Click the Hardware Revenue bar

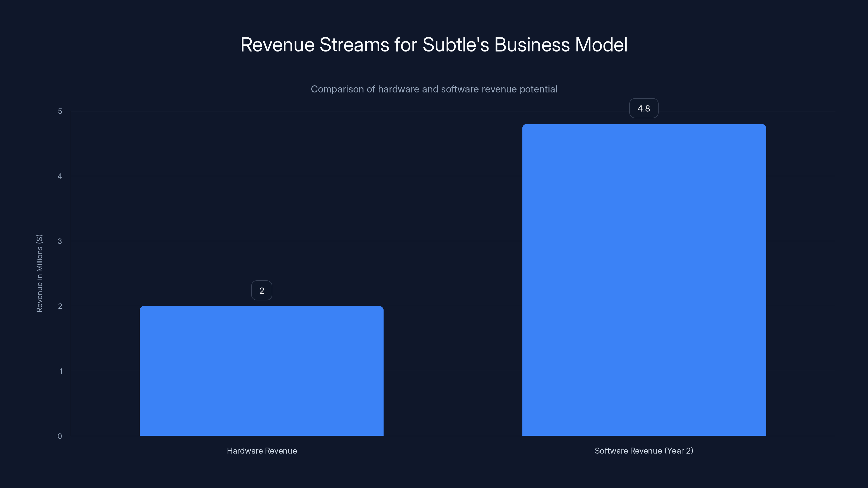262,370
